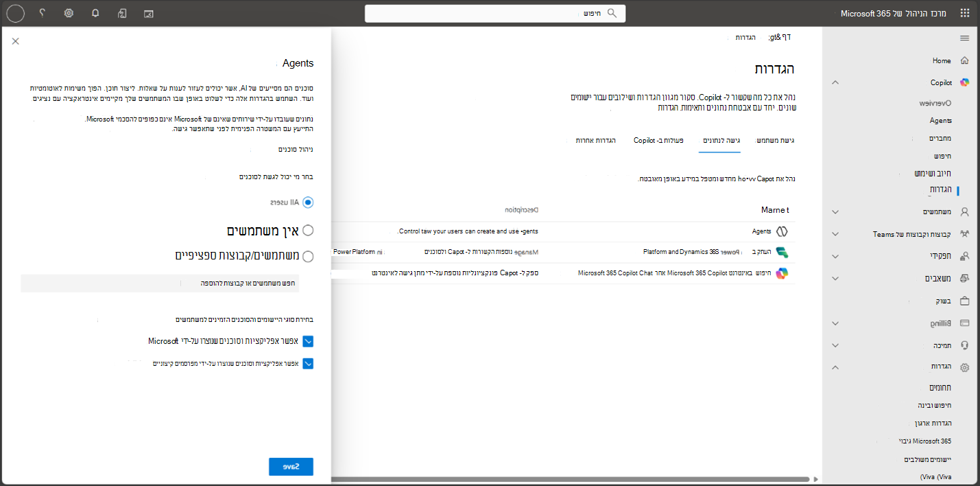Open the account profile circle

(x=15, y=13)
